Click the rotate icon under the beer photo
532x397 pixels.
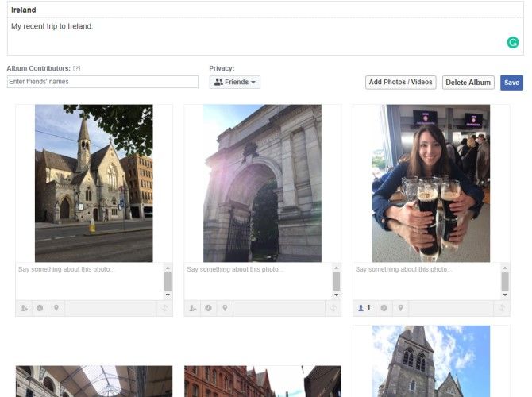pos(502,308)
